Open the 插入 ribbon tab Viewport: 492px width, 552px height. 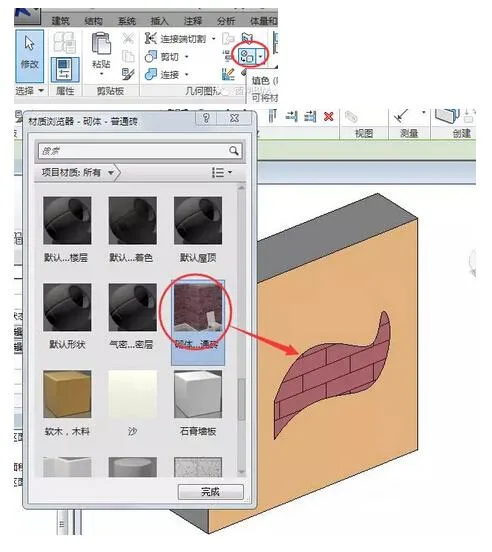point(160,21)
